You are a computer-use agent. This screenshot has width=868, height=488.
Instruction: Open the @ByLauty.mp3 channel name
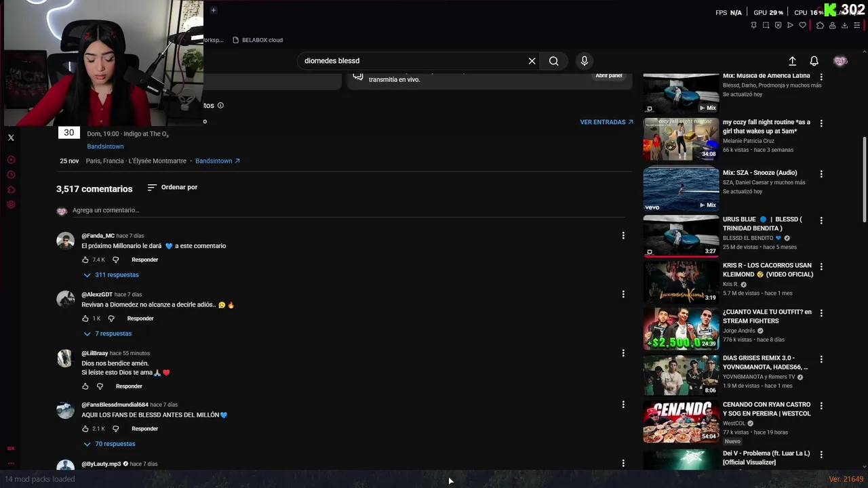coord(101,464)
